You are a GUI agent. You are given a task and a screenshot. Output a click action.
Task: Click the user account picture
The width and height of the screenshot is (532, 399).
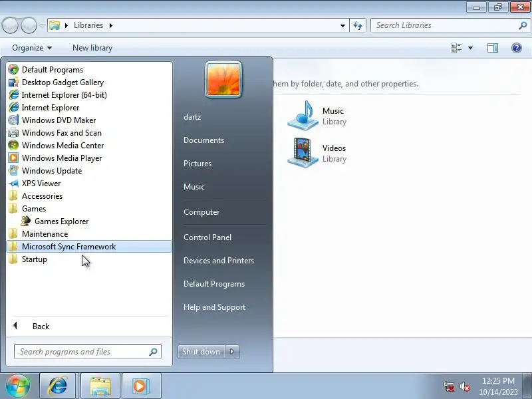click(223, 79)
